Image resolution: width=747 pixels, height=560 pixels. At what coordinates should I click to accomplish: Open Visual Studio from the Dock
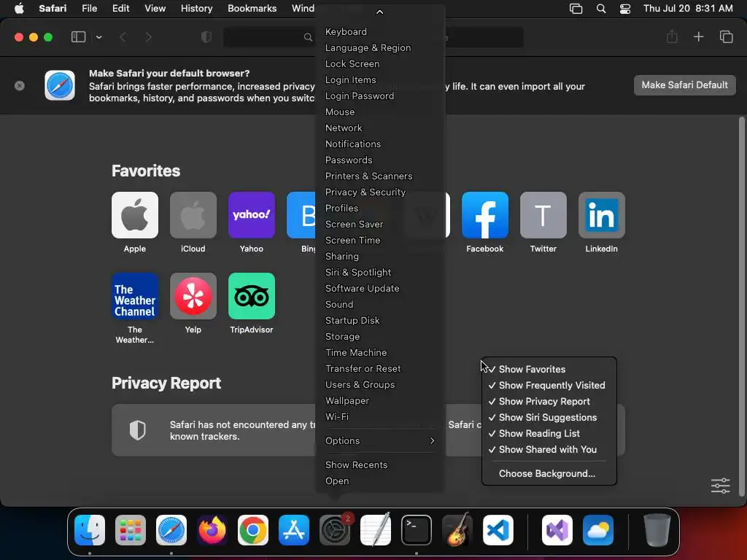pos(557,530)
